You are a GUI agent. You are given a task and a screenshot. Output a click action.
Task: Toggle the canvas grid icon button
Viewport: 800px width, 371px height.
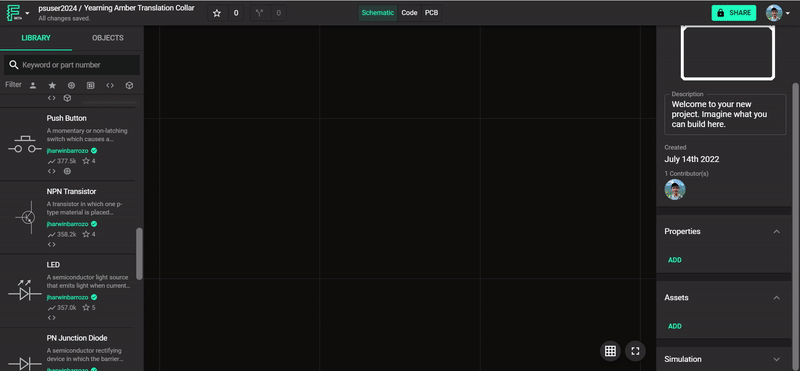click(x=610, y=351)
